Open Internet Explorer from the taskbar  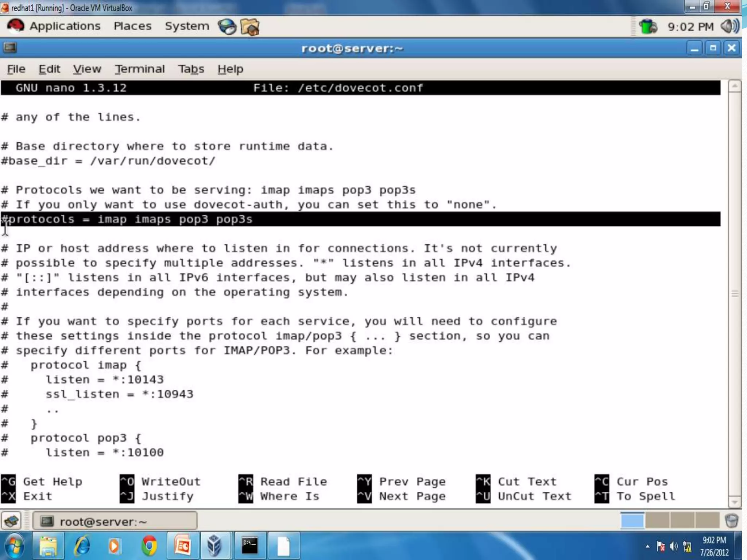[82, 546]
